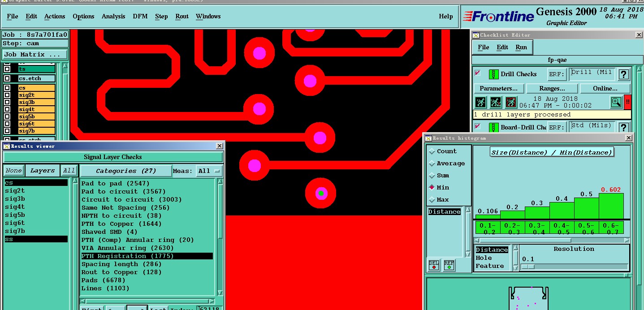Toggle display box for layer sig7b
Screen dimensions: 644x310
[7, 131]
